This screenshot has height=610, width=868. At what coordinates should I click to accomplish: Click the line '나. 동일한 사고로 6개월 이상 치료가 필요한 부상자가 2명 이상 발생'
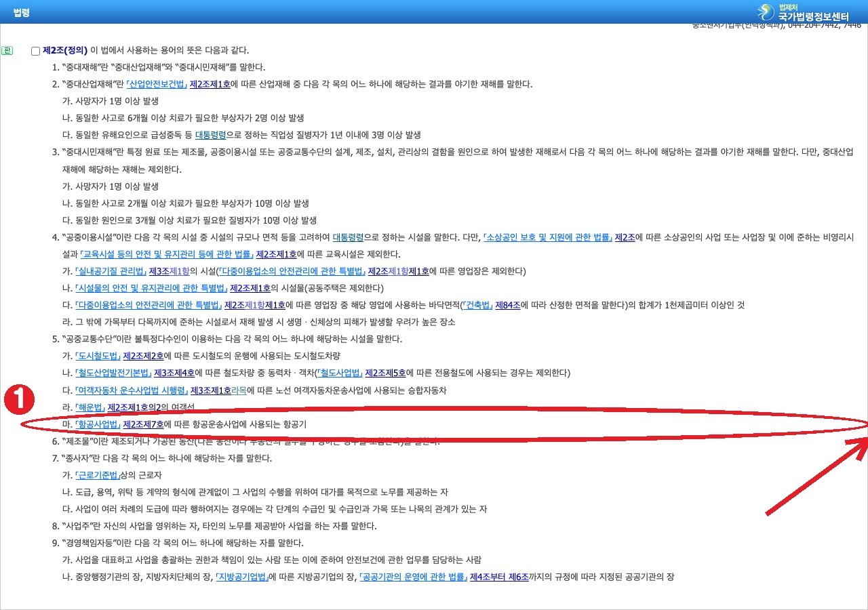(183, 118)
